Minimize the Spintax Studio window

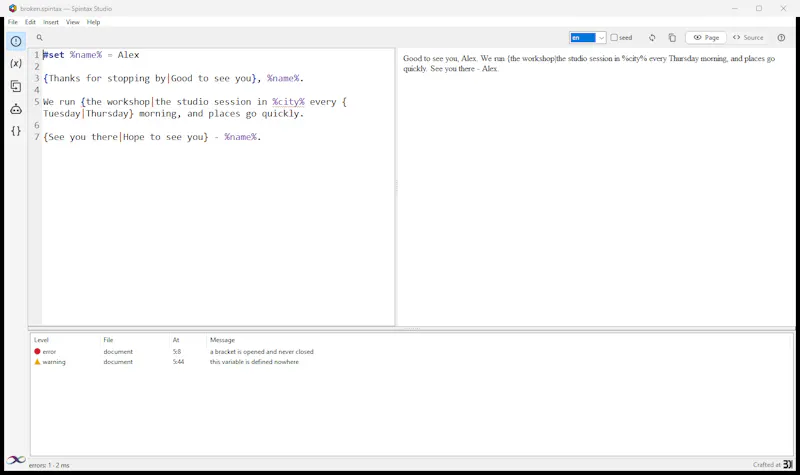[x=735, y=8]
